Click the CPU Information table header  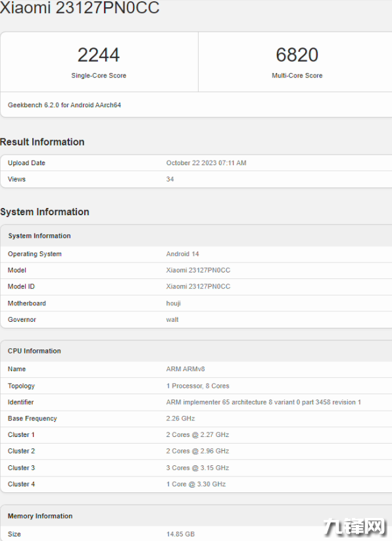coord(34,351)
